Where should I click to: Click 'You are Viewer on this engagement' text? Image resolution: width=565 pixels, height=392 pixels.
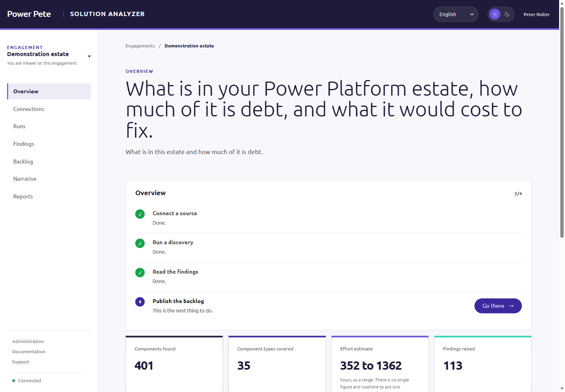[x=42, y=63]
